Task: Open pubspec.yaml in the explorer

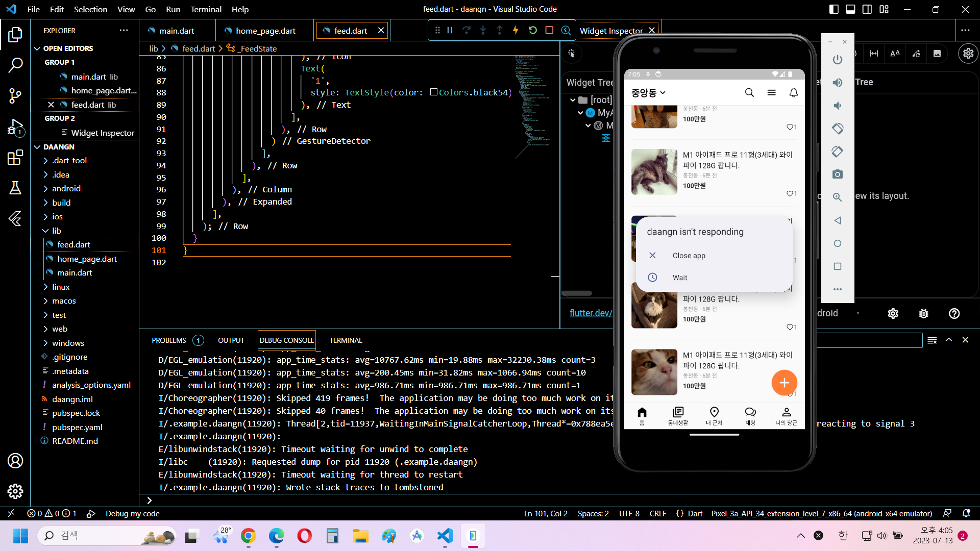Action: tap(77, 427)
